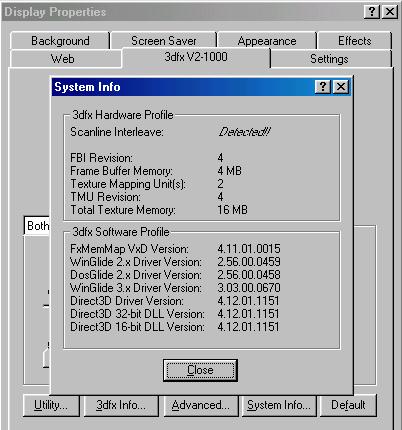
Task: Click the 'FxMemMap VxD Version:' label
Action: [129, 249]
